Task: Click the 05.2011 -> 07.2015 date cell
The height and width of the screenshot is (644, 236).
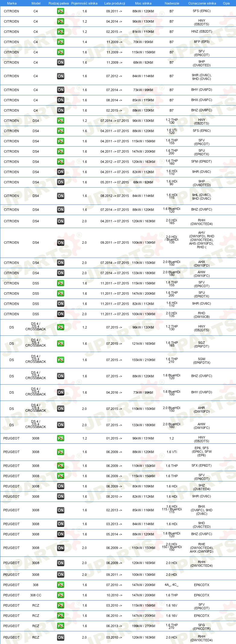Action: click(115, 182)
